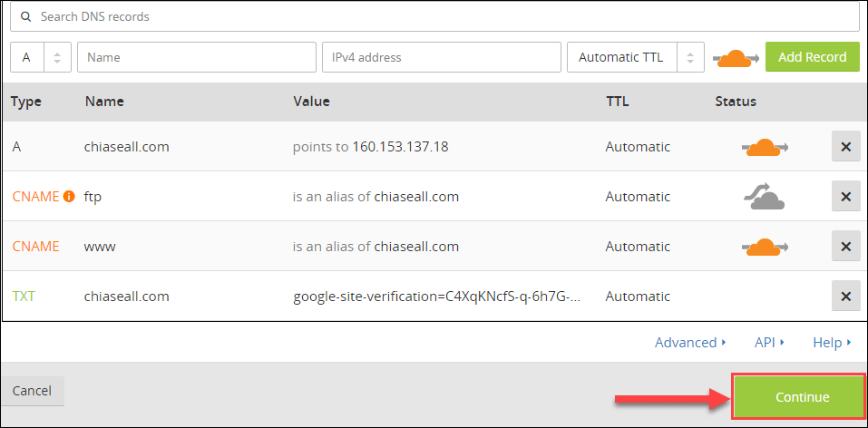The height and width of the screenshot is (428, 868).
Task: Click Automatic TTL in the www row
Action: point(638,247)
